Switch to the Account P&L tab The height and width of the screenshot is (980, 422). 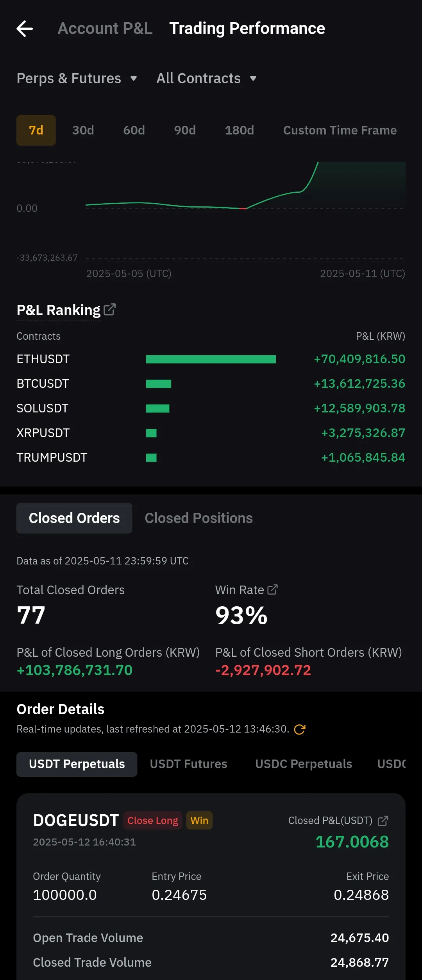[x=105, y=29]
